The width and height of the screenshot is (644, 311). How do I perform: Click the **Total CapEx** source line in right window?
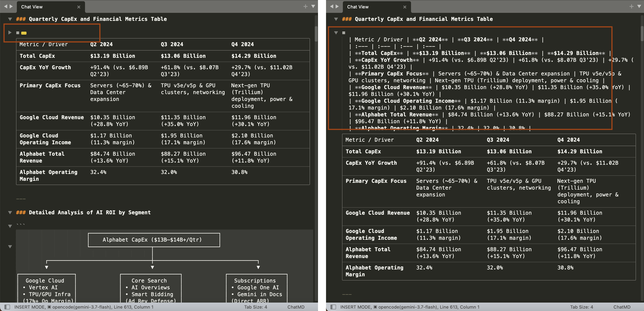pyautogui.click(x=480, y=53)
